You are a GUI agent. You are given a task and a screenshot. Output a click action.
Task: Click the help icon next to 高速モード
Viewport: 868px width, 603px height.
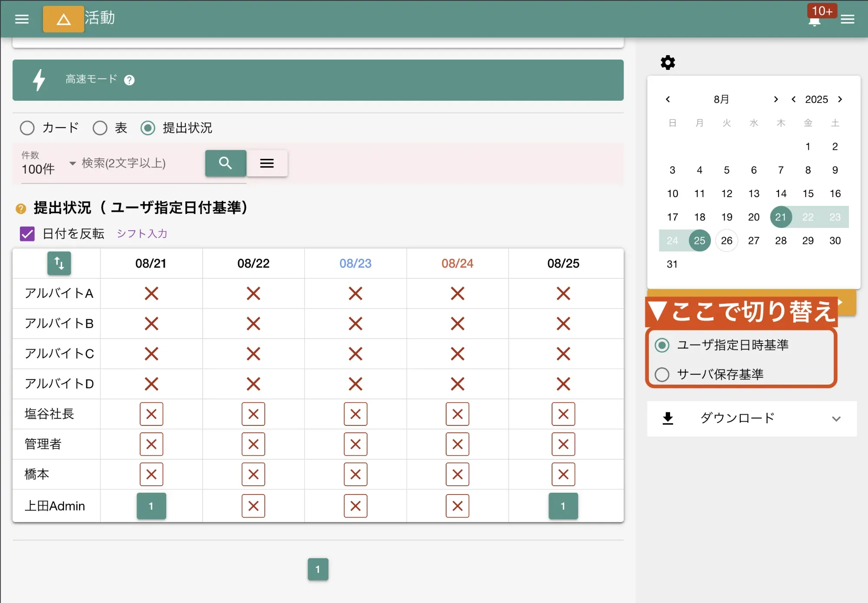[x=129, y=80]
